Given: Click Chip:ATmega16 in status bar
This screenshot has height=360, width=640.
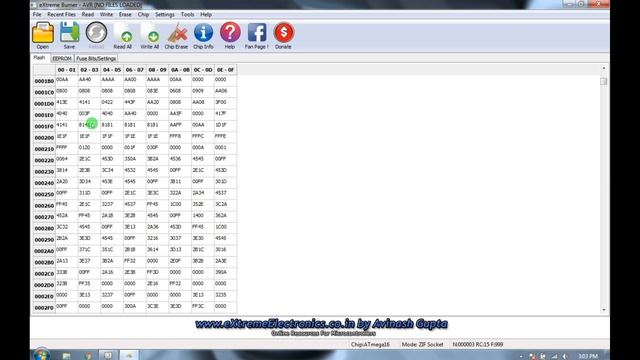Looking at the screenshot, I should 370,344.
